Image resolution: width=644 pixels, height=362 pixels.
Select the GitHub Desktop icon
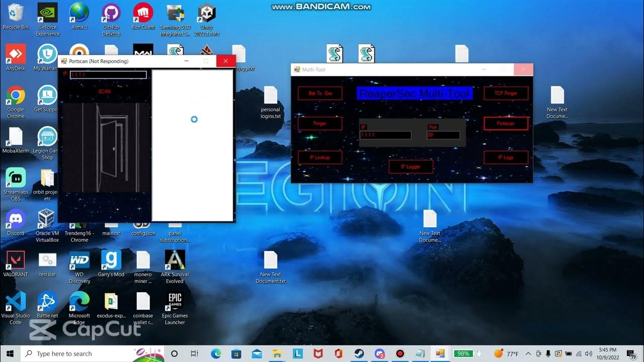tap(111, 19)
